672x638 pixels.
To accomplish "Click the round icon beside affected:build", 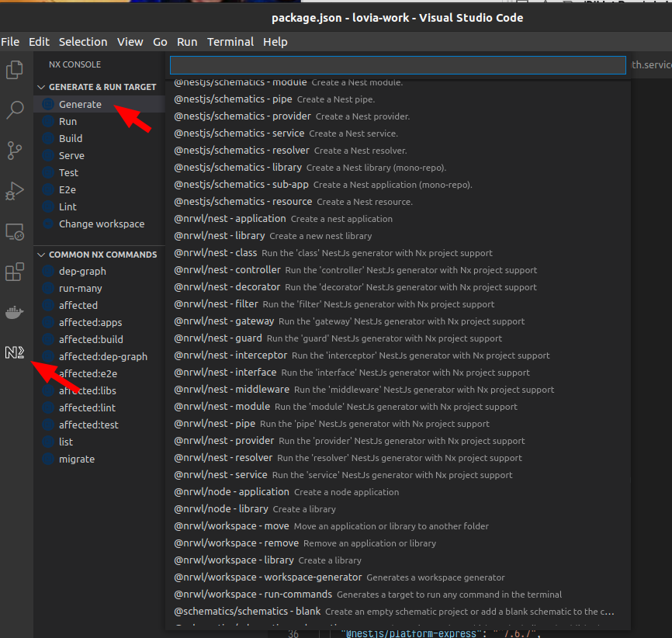I will point(48,339).
